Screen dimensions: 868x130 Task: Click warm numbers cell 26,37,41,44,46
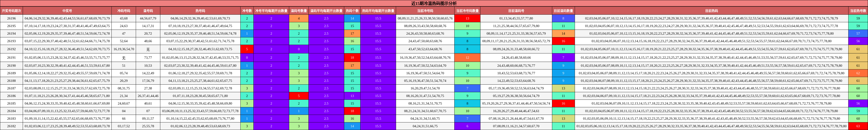(x=148, y=96)
